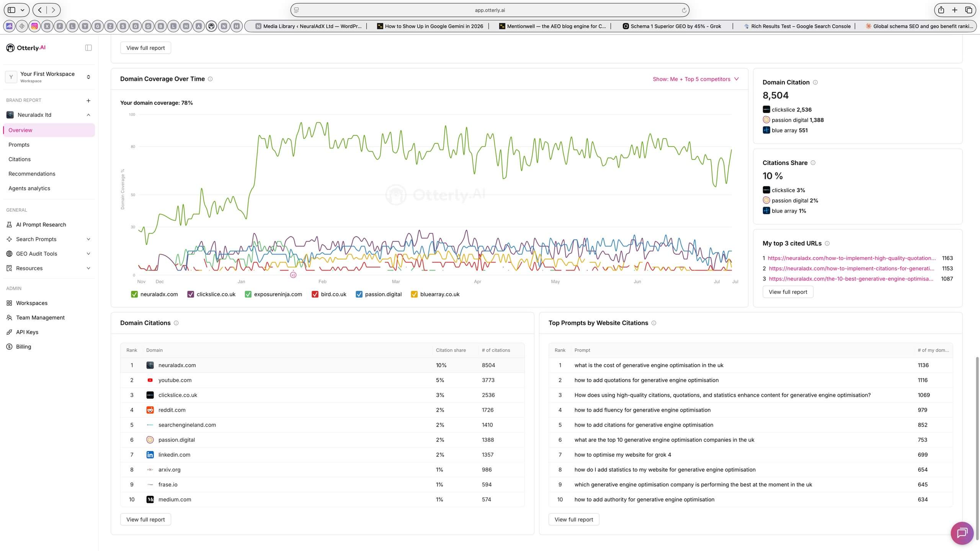Open Team Management in the sidebar
The width and height of the screenshot is (980, 551).
pyautogui.click(x=49, y=318)
